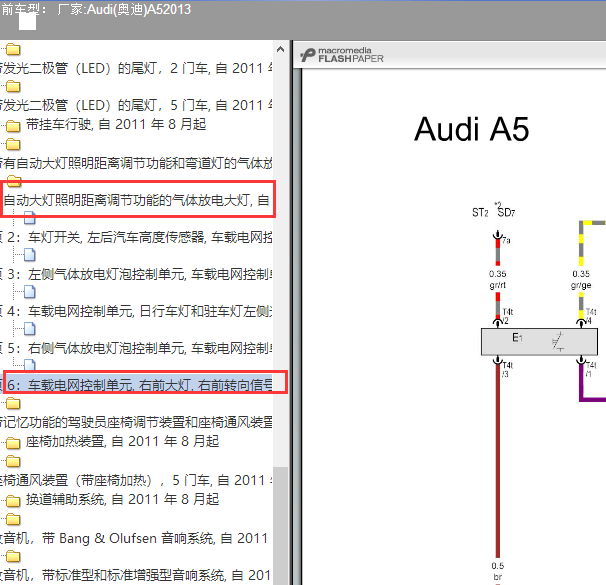Select 带挂车行驶, 自 2011 年 8 月起
Viewport: 606px width, 585px height.
point(116,124)
